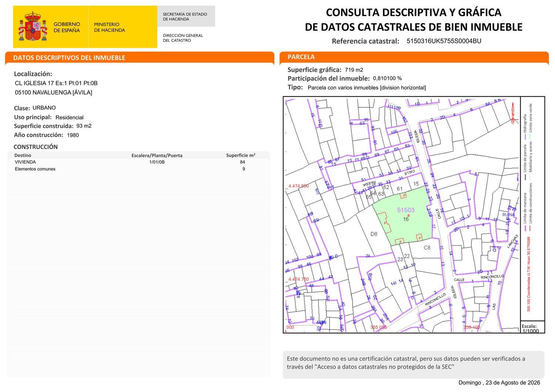Image resolution: width=555 pixels, height=392 pixels.
Task: Click the CONSTRUCCIÓN subsection heading
Action: (36, 147)
